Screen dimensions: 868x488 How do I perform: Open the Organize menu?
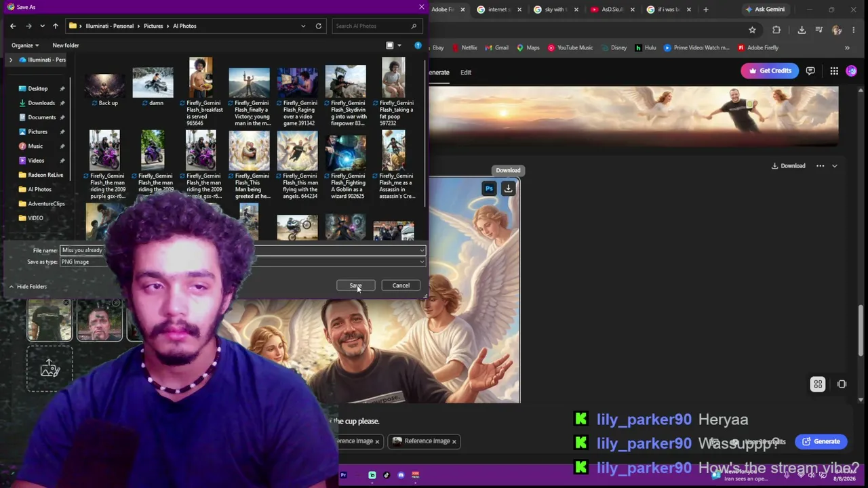tap(25, 45)
